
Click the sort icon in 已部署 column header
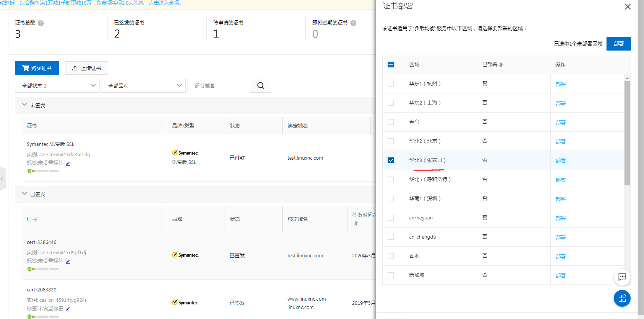[501, 65]
